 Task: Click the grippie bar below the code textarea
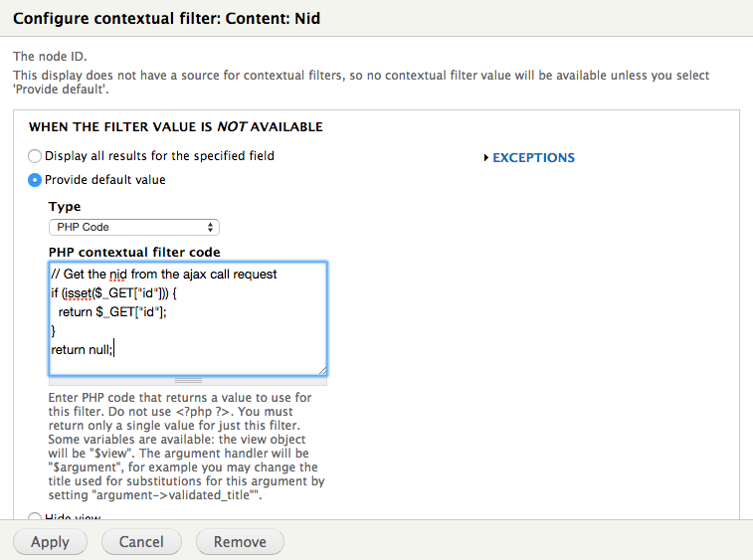click(x=188, y=380)
